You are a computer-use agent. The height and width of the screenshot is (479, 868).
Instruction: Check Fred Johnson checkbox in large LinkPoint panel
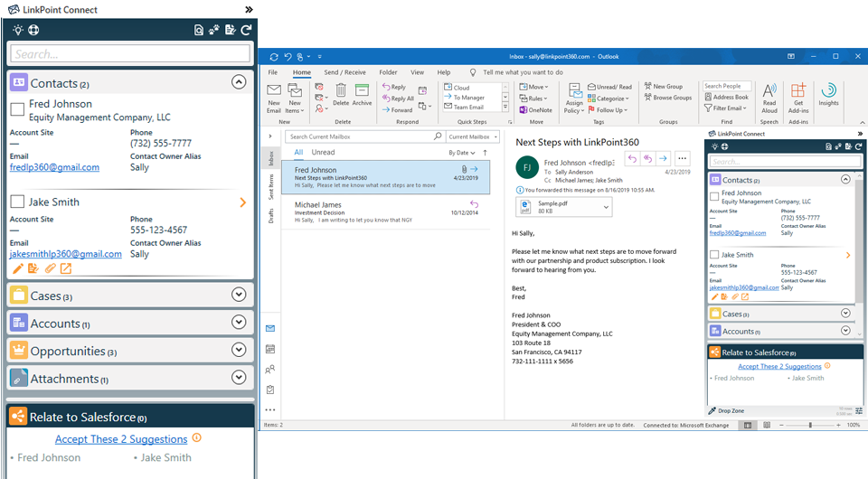pyautogui.click(x=18, y=109)
